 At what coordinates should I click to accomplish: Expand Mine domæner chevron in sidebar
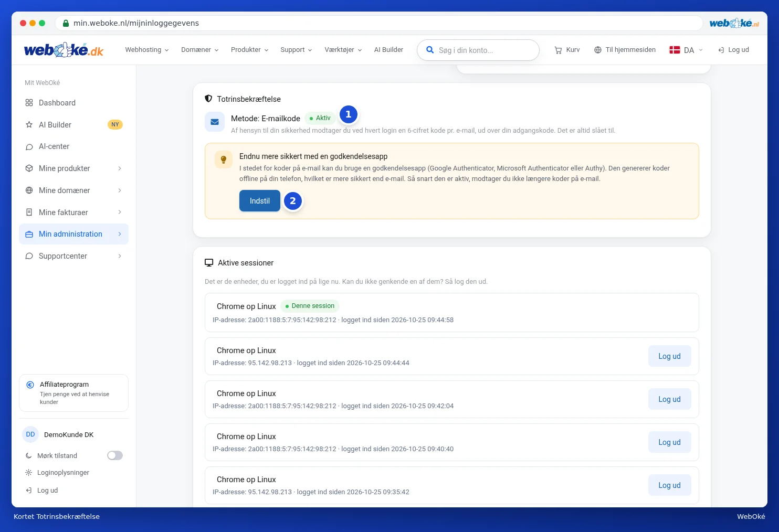point(120,190)
